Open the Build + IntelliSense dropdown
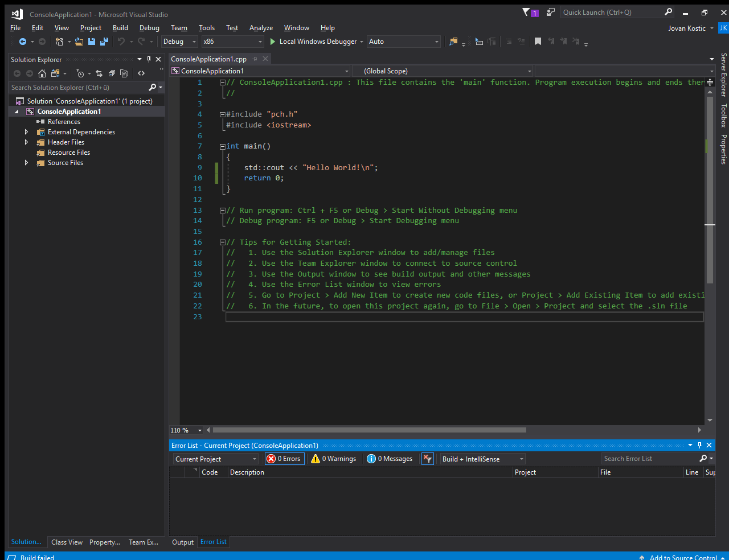729x560 pixels. point(482,459)
